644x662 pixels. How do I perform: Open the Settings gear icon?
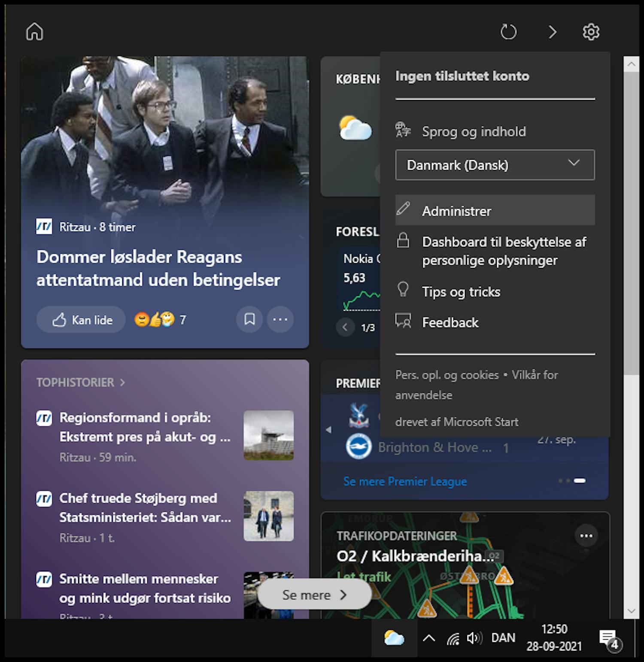point(591,31)
